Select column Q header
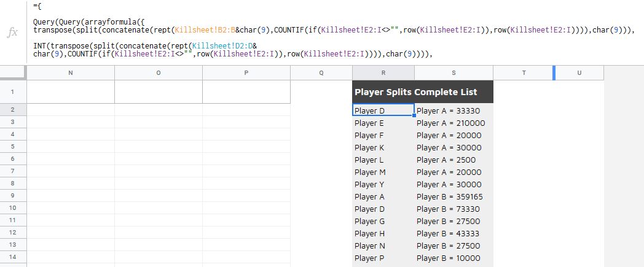The height and width of the screenshot is (267, 644). tap(321, 73)
